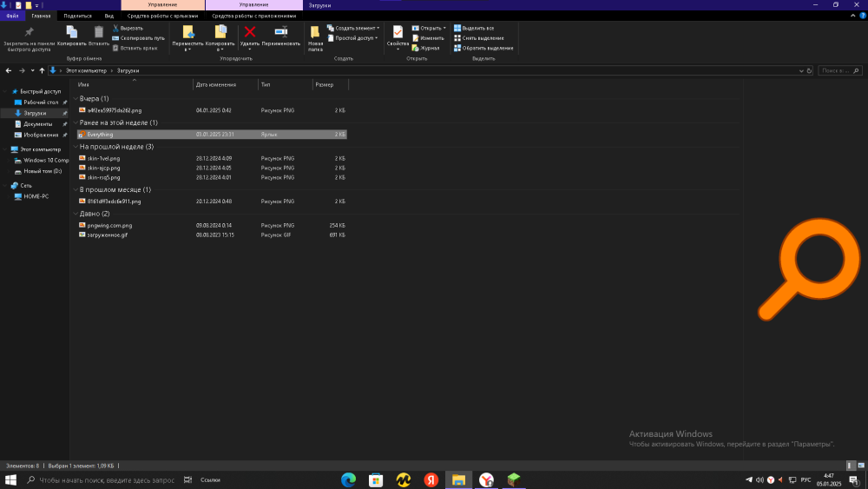Launch the Minecraft block icon on taskbar
Viewport: 868px width, 489px height.
514,479
